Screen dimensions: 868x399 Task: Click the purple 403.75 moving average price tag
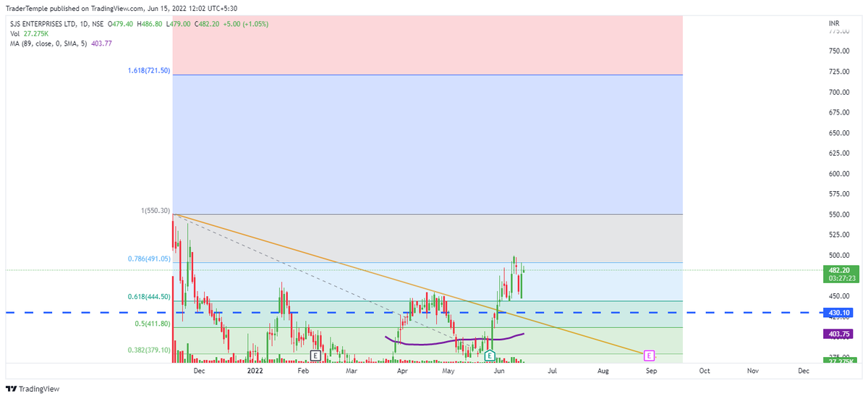click(838, 334)
